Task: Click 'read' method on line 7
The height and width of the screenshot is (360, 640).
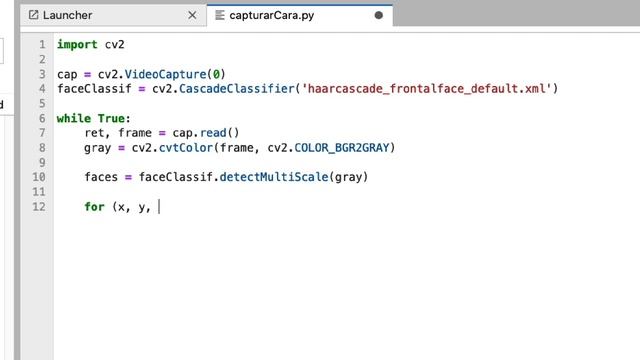Action: [x=213, y=133]
